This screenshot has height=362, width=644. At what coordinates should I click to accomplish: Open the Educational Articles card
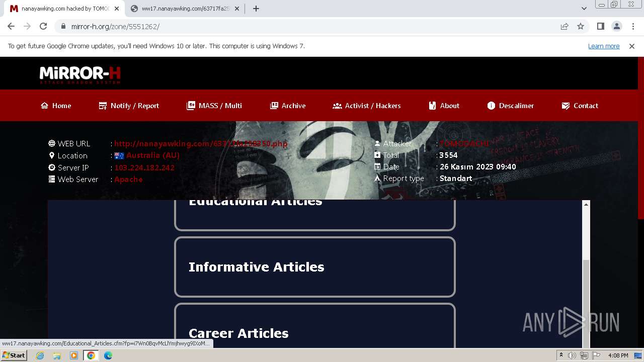point(315,215)
